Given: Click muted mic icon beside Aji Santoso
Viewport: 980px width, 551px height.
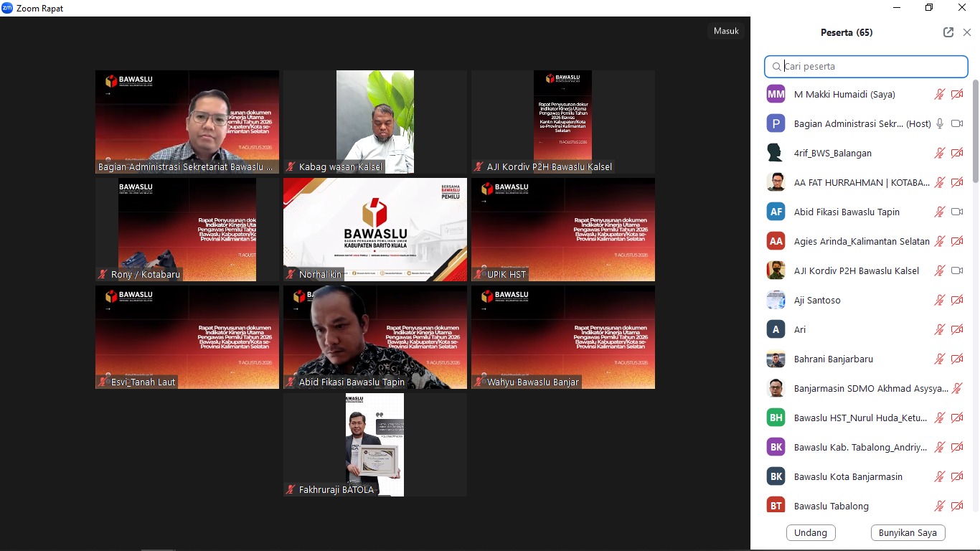Looking at the screenshot, I should click(939, 300).
